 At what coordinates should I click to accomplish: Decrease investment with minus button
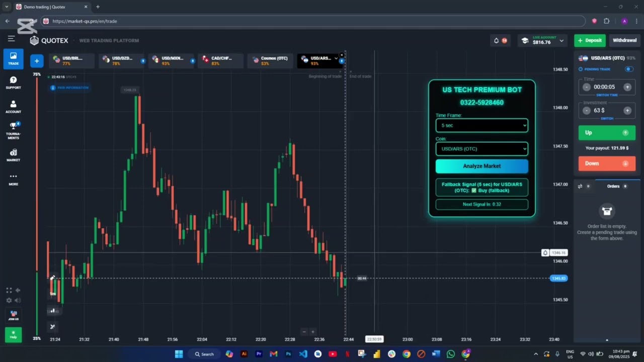click(587, 110)
